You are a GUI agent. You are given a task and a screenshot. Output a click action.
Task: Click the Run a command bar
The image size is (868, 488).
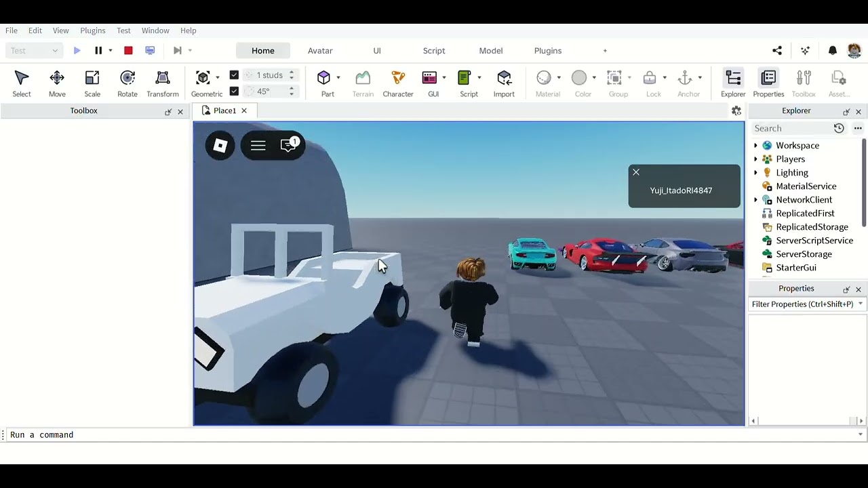point(431,435)
